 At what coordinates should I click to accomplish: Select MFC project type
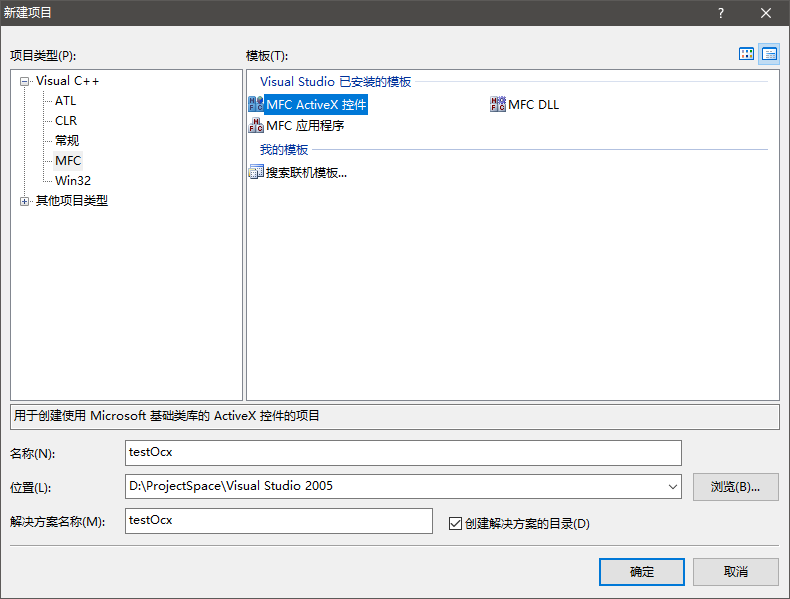pyautogui.click(x=68, y=161)
